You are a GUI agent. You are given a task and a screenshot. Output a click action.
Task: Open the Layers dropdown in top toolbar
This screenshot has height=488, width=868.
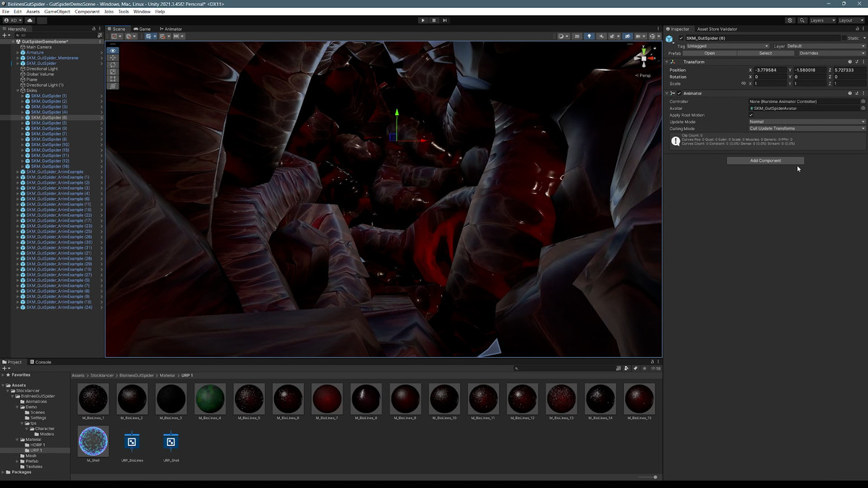[x=822, y=20]
